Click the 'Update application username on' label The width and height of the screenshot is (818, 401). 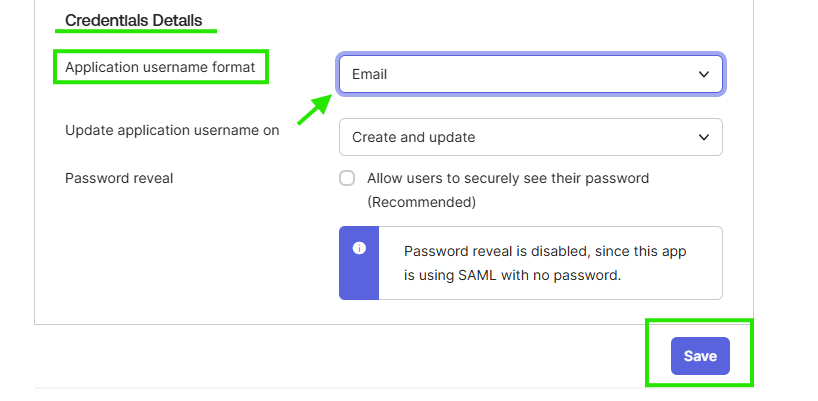tap(172, 129)
